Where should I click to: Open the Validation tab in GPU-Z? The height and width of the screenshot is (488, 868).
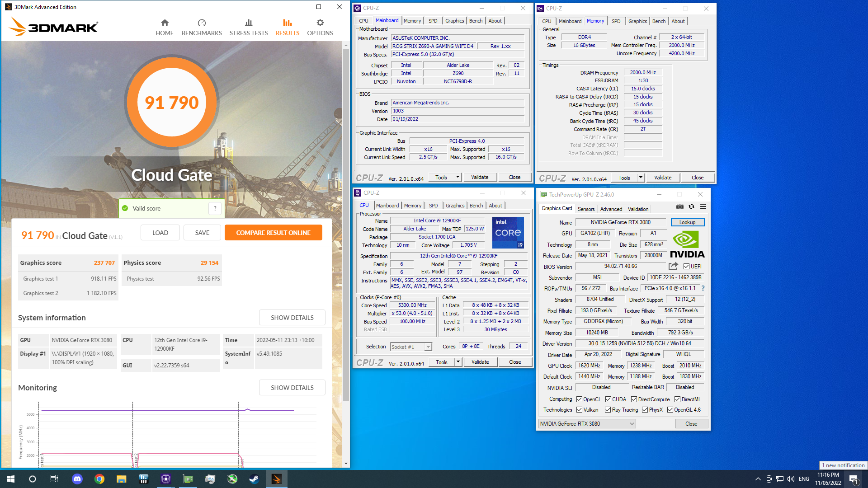(638, 209)
